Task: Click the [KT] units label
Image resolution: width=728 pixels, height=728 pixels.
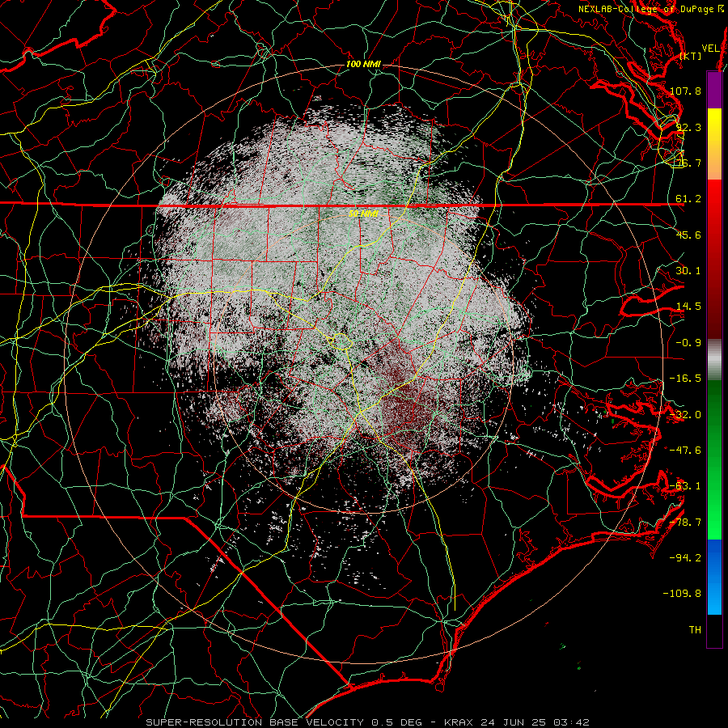Action: point(691,56)
